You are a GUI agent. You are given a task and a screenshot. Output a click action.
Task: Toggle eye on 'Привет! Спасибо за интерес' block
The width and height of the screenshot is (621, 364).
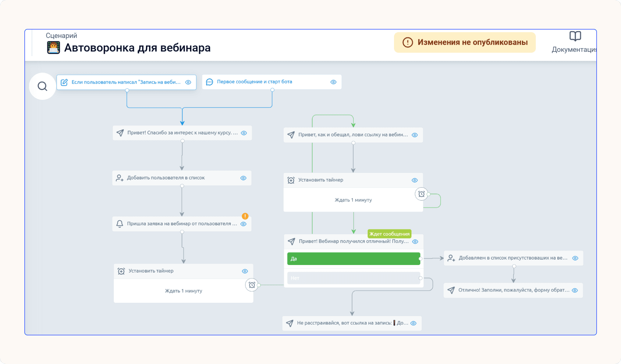tap(244, 133)
